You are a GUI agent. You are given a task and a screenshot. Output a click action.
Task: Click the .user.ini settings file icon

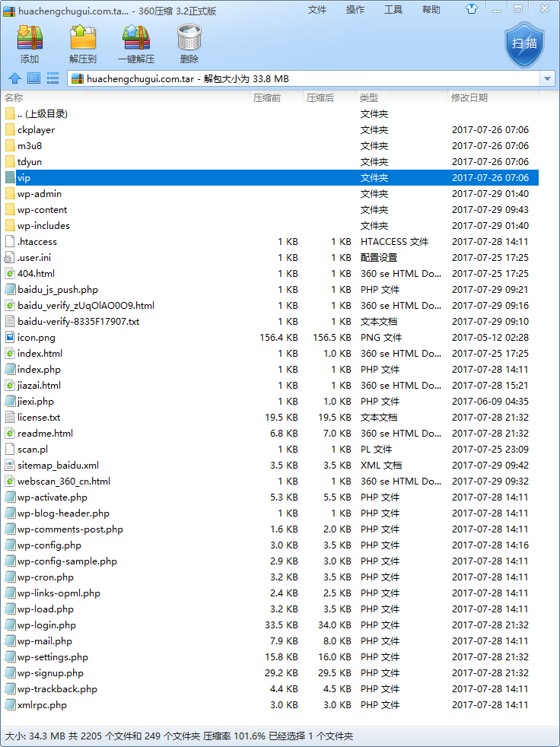(10, 257)
